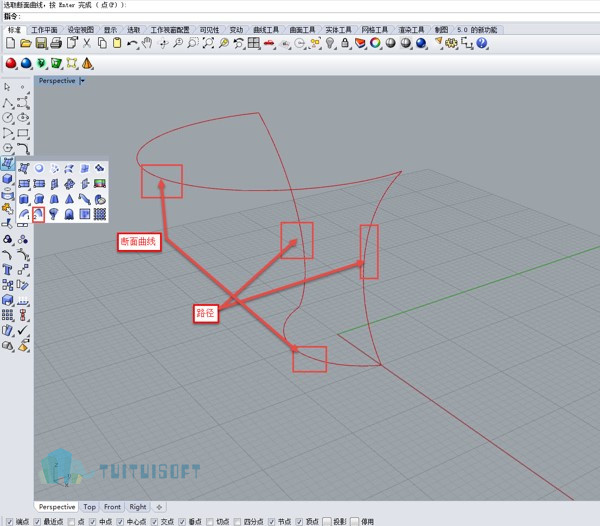Toggle the 节点 knot osnap checkbox
600x526 pixels.
(271, 522)
